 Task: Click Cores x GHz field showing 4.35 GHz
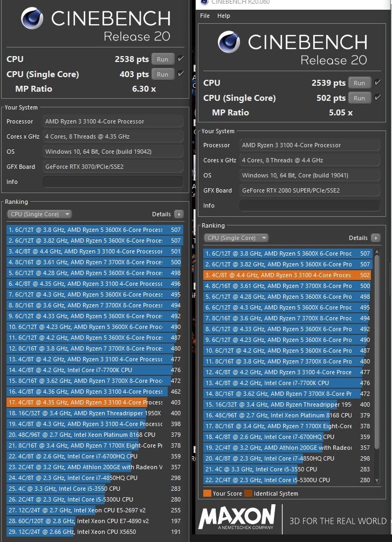tap(113, 136)
